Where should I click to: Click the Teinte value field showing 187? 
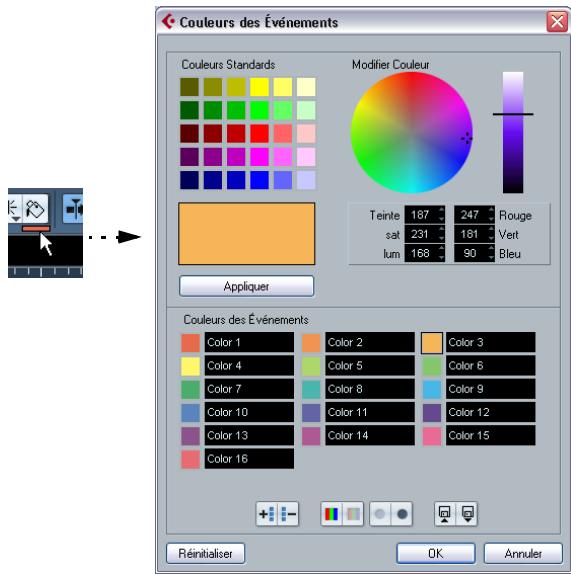[x=421, y=215]
